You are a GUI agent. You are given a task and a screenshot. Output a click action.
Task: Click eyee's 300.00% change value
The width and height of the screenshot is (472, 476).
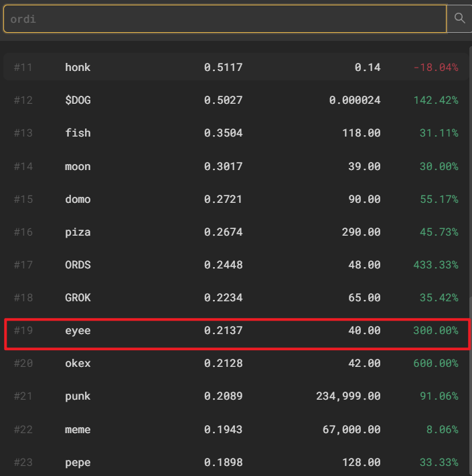tap(436, 330)
